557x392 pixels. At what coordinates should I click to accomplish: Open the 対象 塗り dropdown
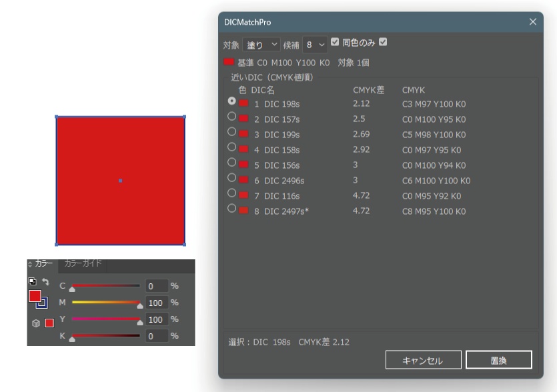[261, 45]
